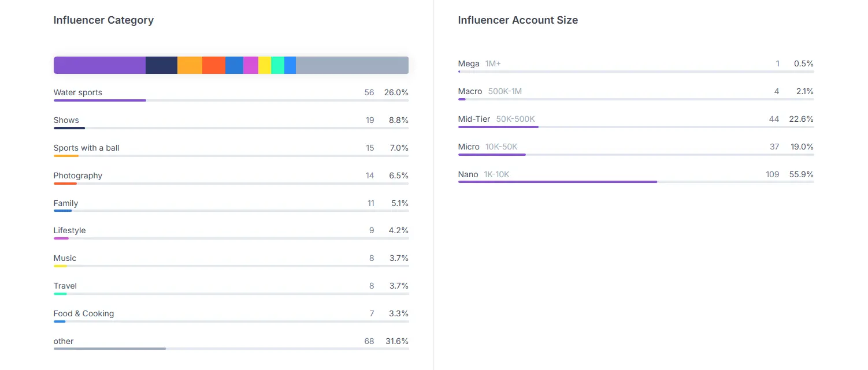
Task: Select the Food & Cooking category
Action: (x=231, y=316)
